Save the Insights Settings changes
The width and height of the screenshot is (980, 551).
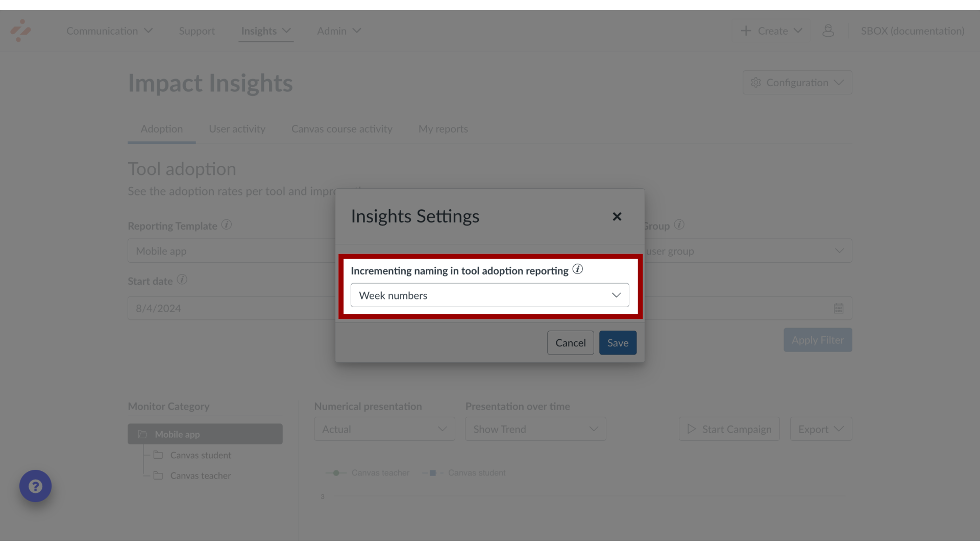(617, 342)
